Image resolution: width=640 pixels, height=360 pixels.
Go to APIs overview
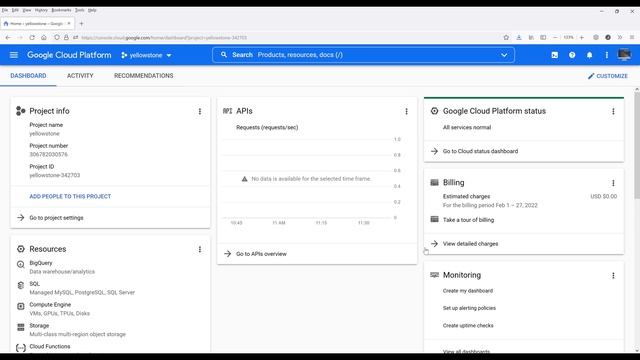261,254
